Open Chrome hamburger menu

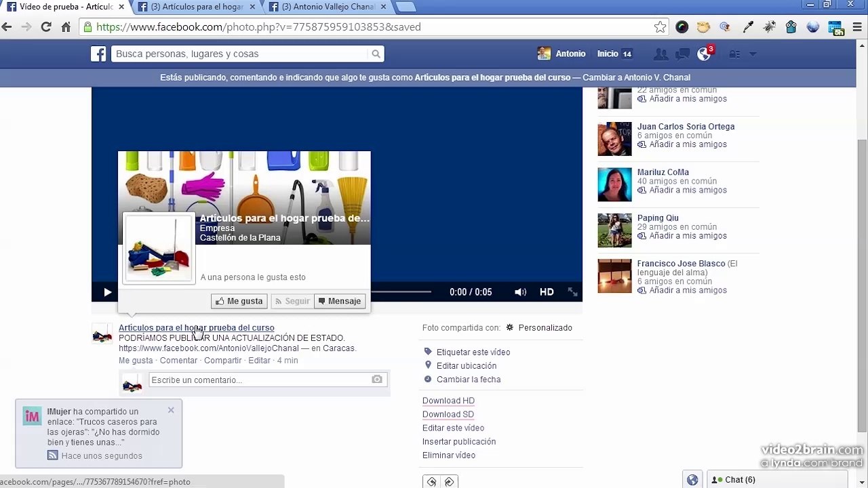[x=857, y=27]
